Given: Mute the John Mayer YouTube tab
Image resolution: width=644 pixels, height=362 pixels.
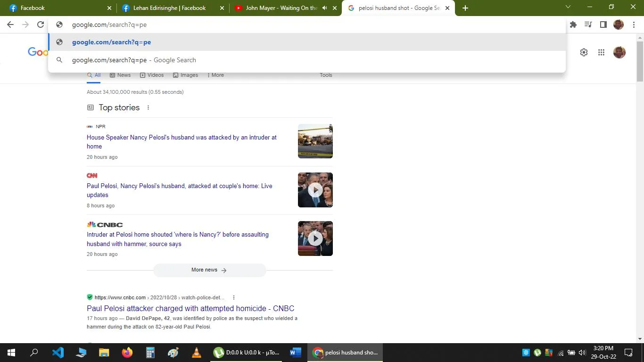Looking at the screenshot, I should pos(324,8).
